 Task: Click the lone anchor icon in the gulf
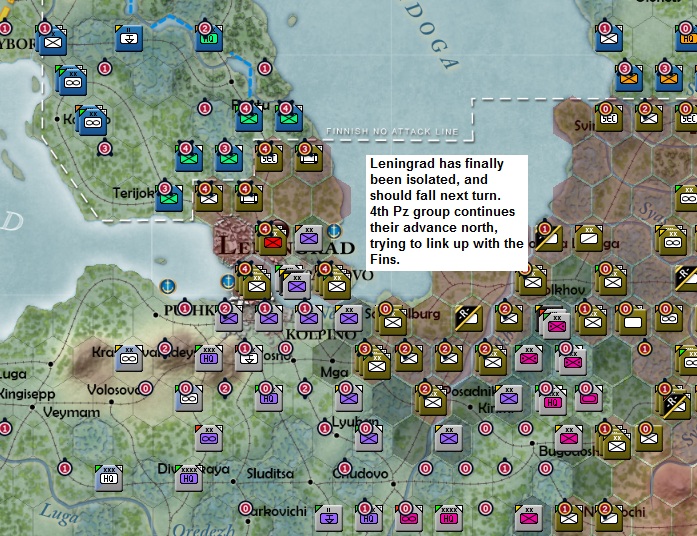click(x=168, y=286)
